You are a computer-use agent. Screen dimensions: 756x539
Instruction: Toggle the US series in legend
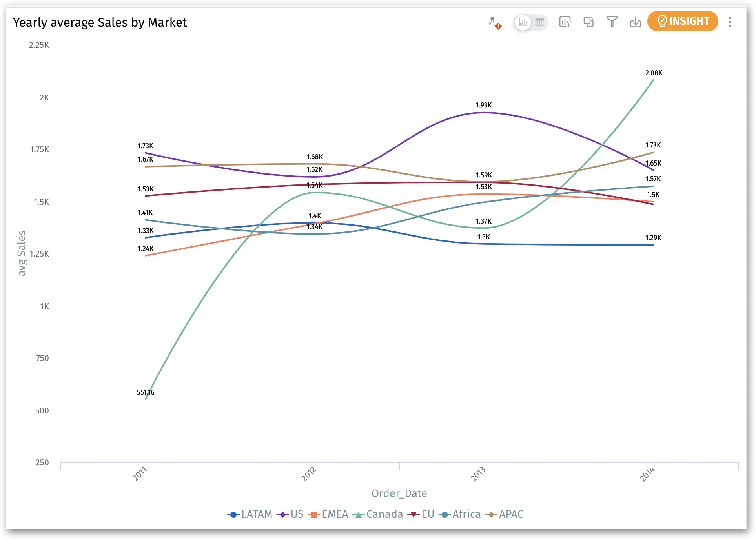(290, 514)
